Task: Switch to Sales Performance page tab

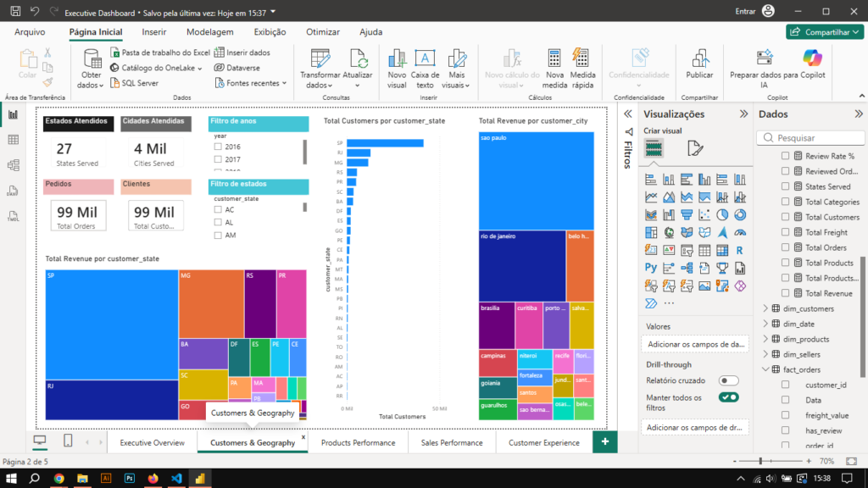Action: pyautogui.click(x=452, y=442)
